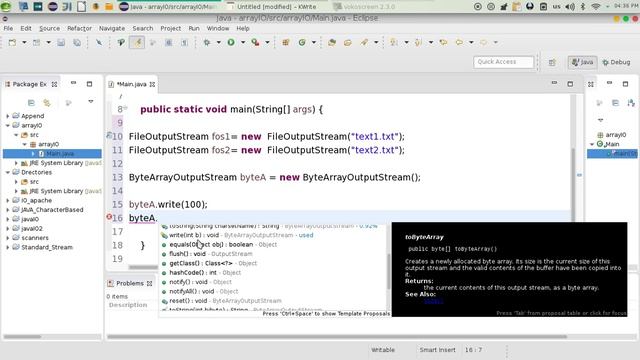
Task: Click Collapse All in Package Explorer
Action: (x=31, y=103)
